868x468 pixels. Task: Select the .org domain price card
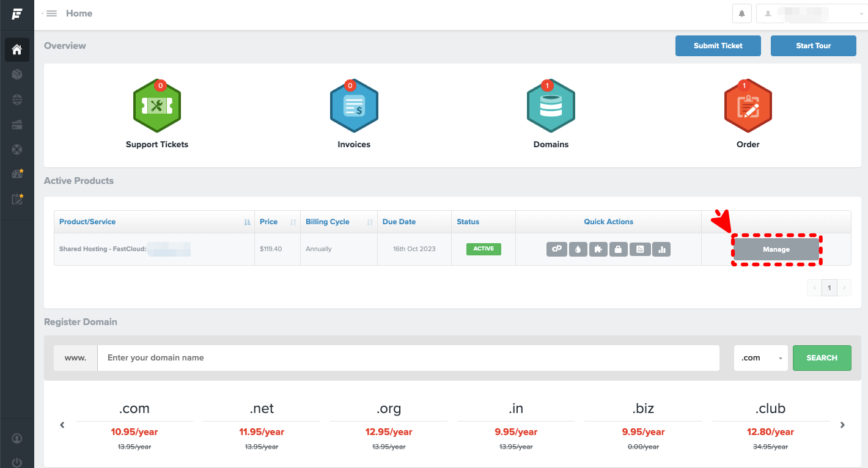tap(389, 426)
